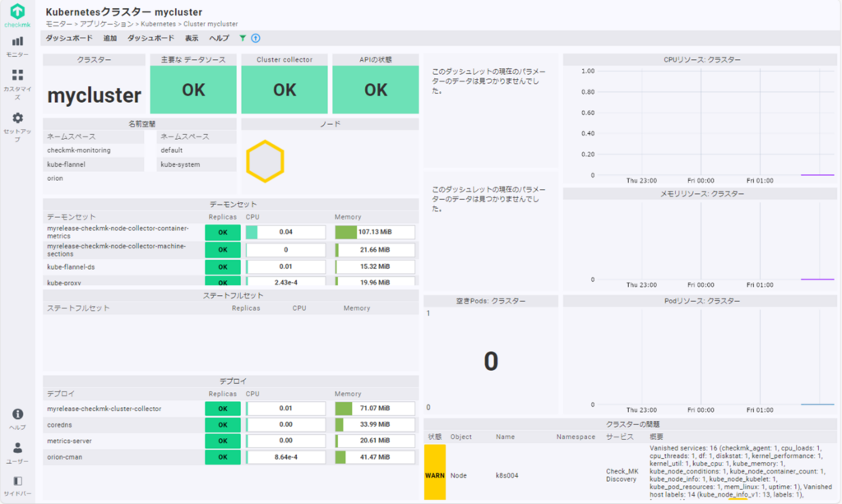Click the アプリケーション breadcrumb link
This screenshot has width=842, height=504.
pos(106,24)
